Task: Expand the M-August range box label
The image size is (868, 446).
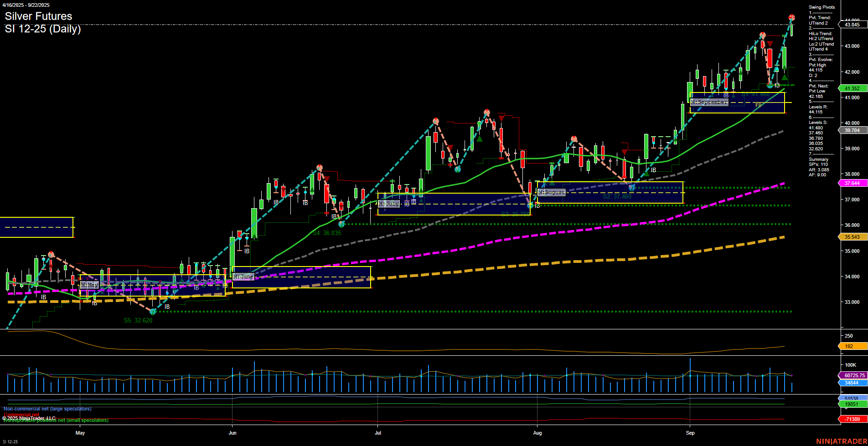Action: pyautogui.click(x=552, y=192)
